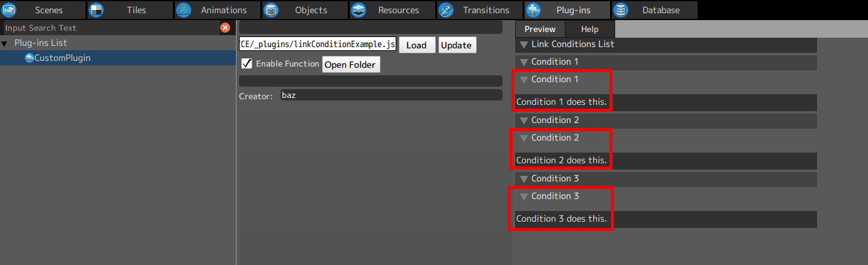This screenshot has height=265, width=868.
Task: Switch to the Help tab
Action: [589, 29]
